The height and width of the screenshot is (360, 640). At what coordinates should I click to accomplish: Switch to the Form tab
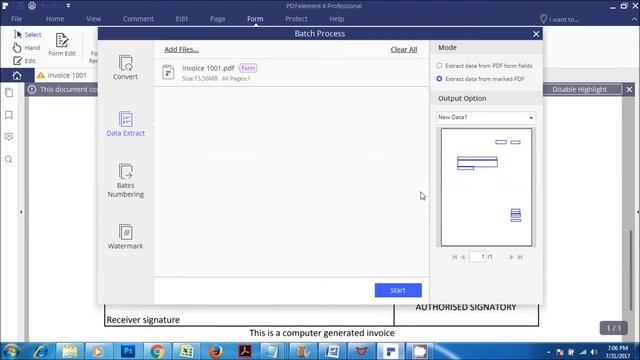255,19
